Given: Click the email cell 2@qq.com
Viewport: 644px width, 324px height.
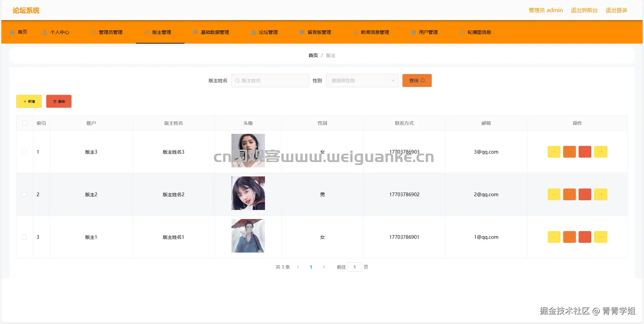Looking at the screenshot, I should click(486, 195).
